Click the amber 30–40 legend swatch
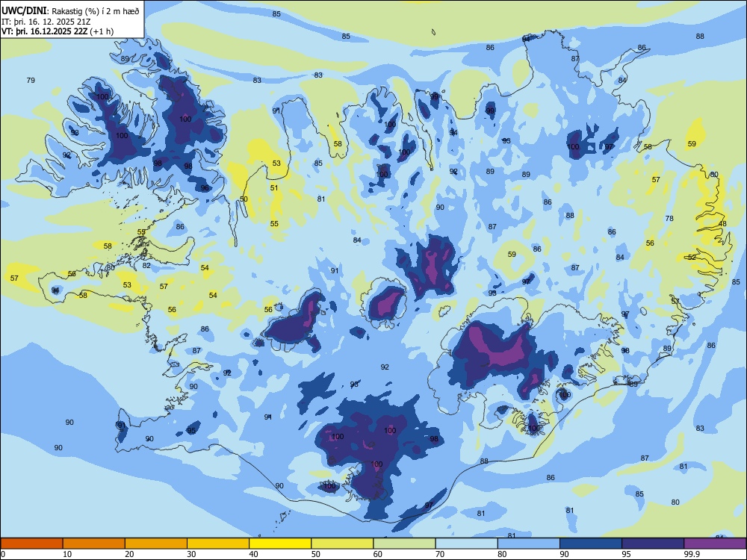 pos(218,544)
